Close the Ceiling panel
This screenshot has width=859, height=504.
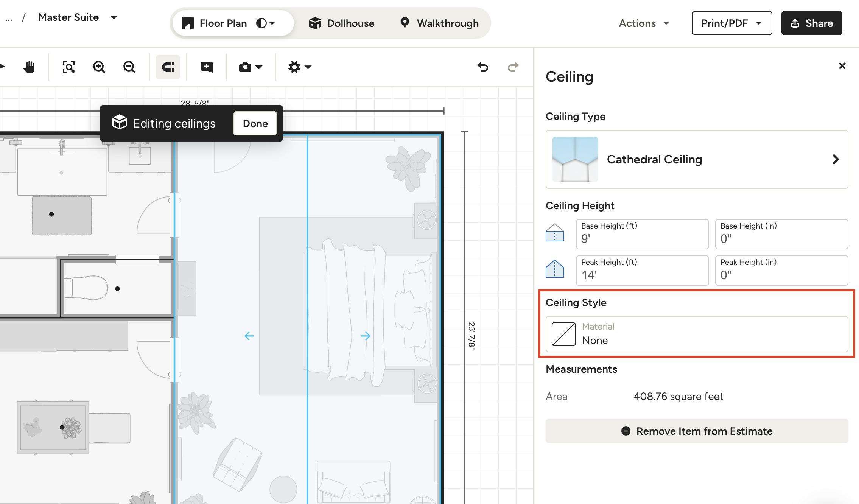(842, 66)
